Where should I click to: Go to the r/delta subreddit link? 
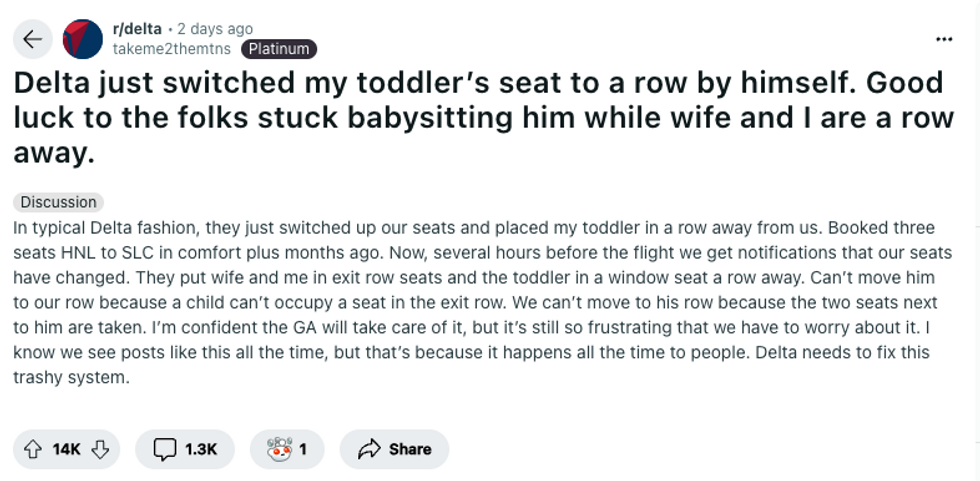[x=137, y=29]
